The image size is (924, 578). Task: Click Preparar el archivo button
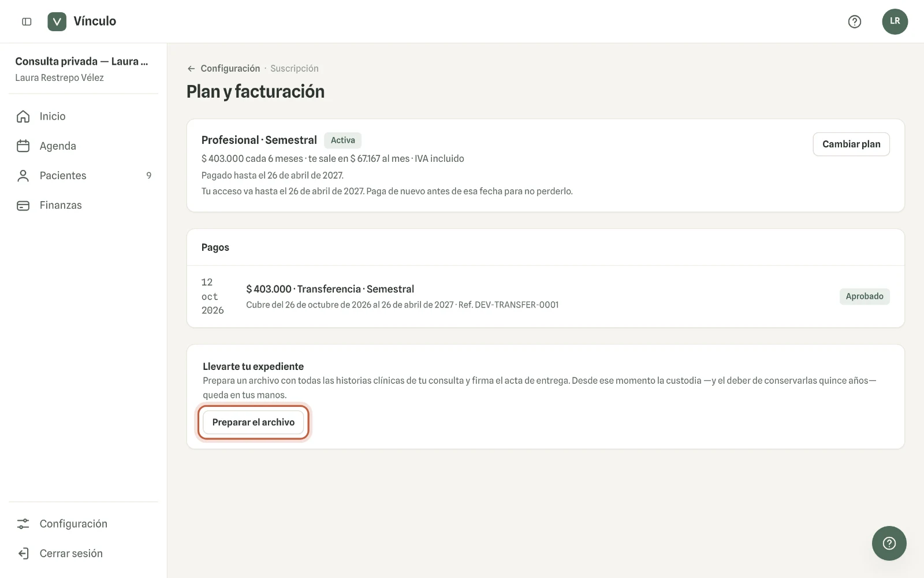[253, 422]
